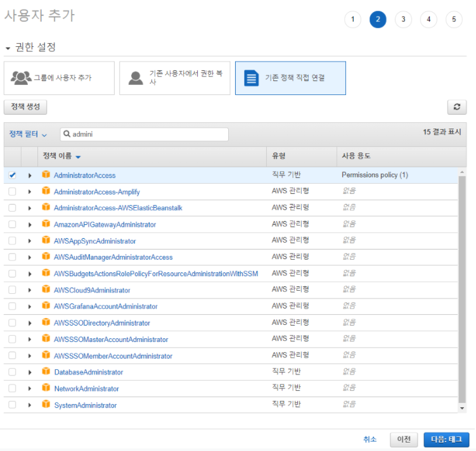The height and width of the screenshot is (451, 476).
Task: Click the AWSAuditManagerAdministratorAccess box icon
Action: click(46, 257)
